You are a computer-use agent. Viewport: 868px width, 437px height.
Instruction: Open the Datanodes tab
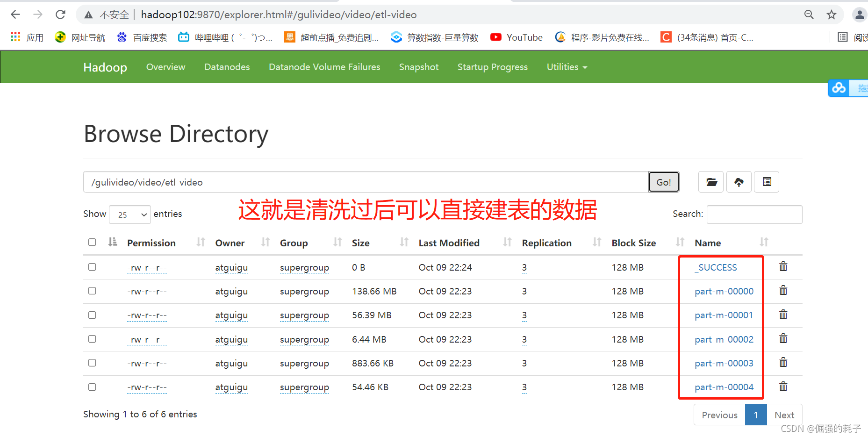pos(227,67)
